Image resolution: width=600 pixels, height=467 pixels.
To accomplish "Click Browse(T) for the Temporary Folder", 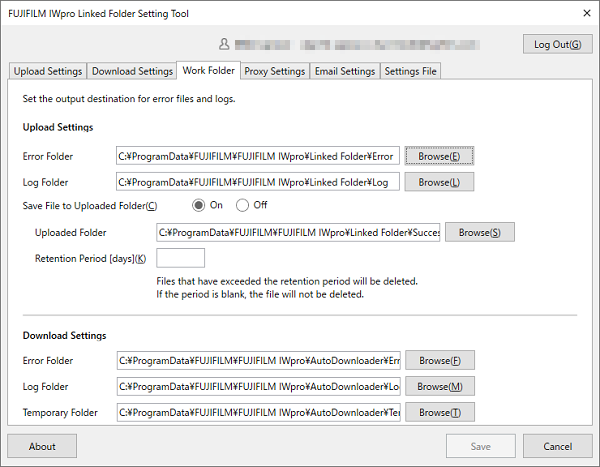I will 440,413.
